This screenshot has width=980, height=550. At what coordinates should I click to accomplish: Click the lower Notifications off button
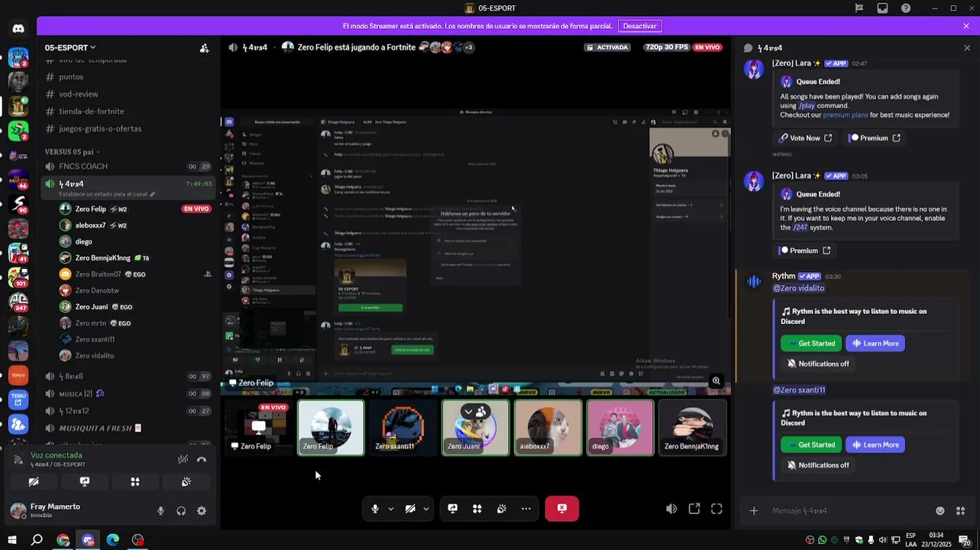coord(818,465)
